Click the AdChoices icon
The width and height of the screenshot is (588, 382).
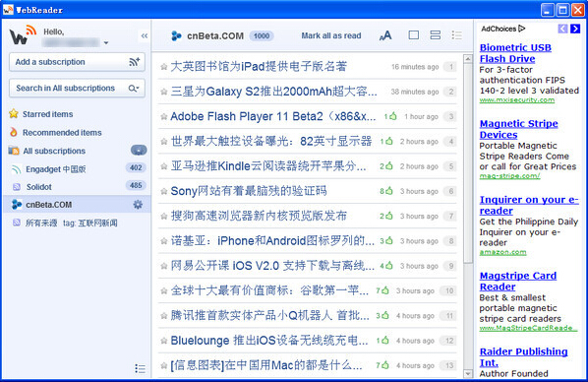(521, 29)
